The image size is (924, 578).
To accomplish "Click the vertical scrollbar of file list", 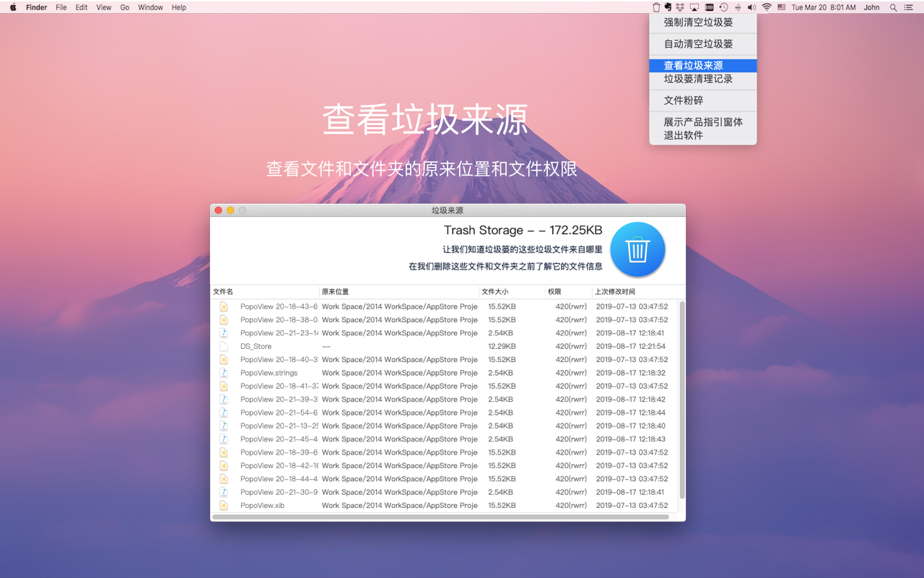I will (x=682, y=400).
